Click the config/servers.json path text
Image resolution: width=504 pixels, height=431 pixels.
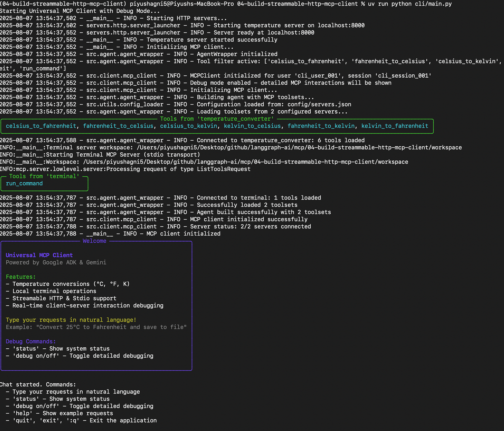[319, 104]
